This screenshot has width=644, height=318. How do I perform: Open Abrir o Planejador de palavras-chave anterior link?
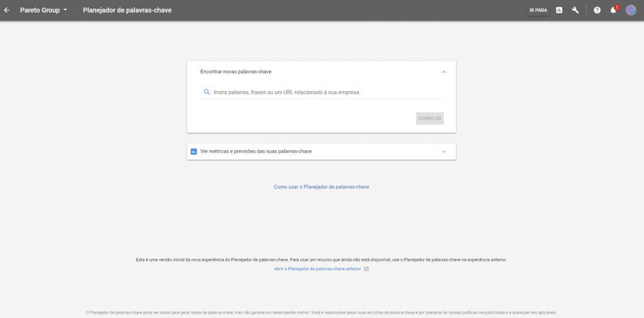(318, 269)
